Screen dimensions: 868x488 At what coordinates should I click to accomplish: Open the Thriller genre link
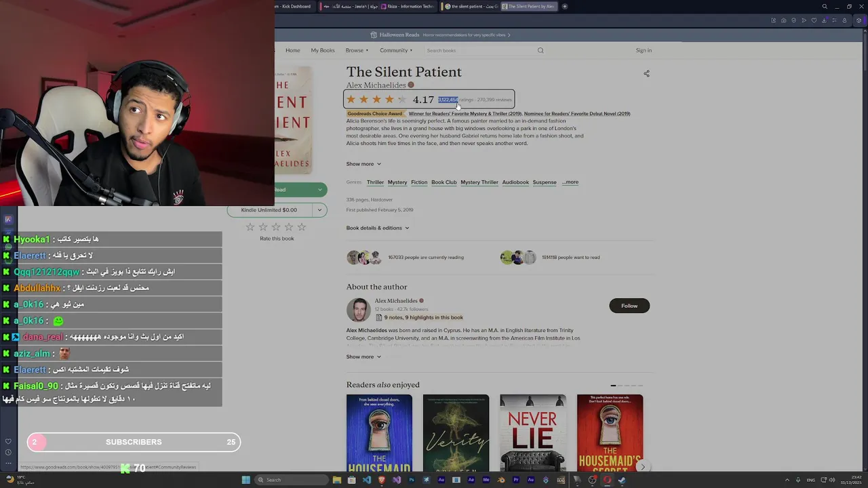pyautogui.click(x=375, y=182)
